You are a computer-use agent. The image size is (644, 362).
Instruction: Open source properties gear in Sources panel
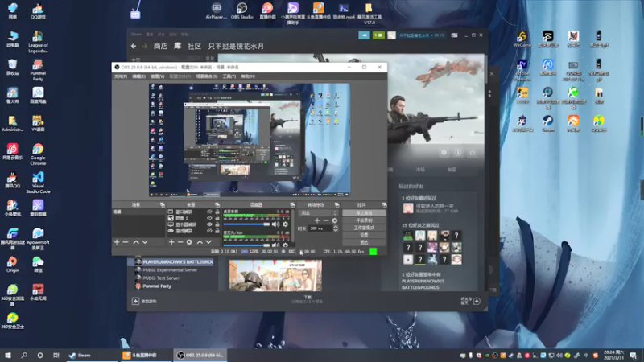tap(189, 242)
